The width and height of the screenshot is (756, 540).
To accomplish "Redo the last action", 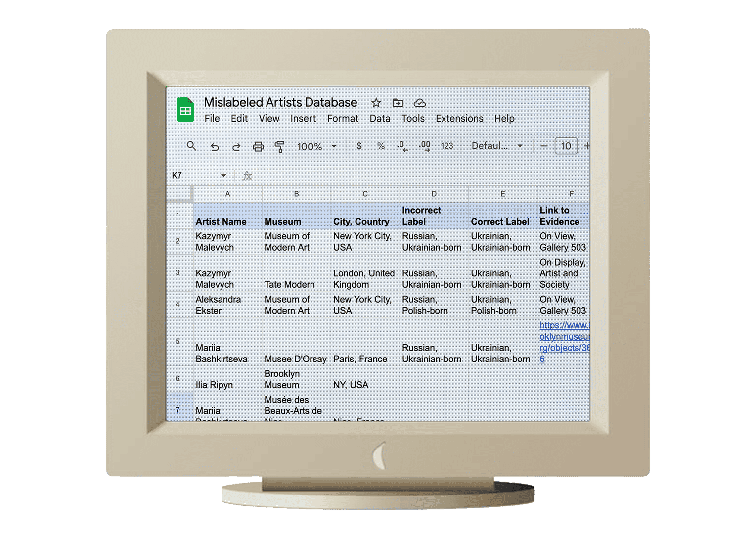I will [x=236, y=146].
